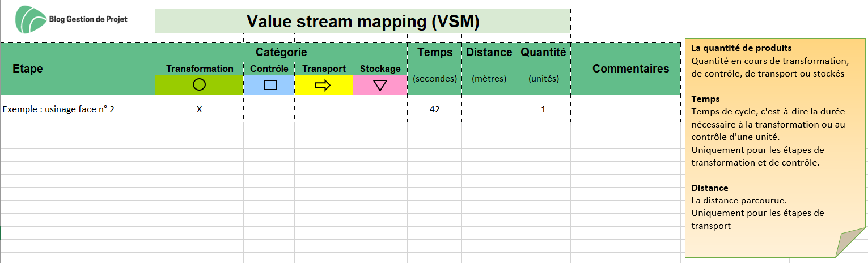This screenshot has width=868, height=263.
Task: Select the (secondes) unit cell
Action: click(435, 79)
